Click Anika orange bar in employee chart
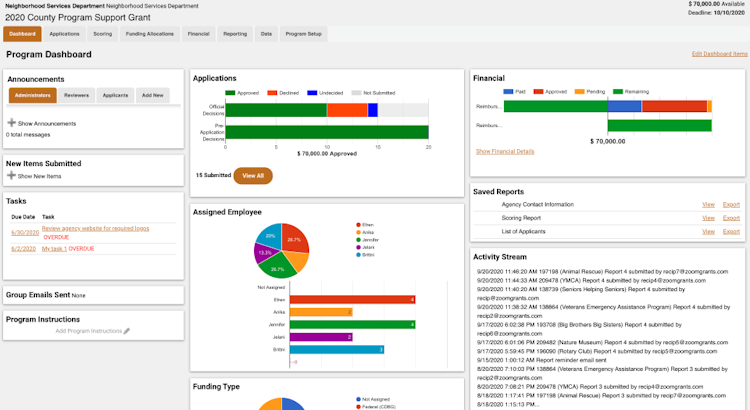The width and height of the screenshot is (750, 410). point(321,312)
